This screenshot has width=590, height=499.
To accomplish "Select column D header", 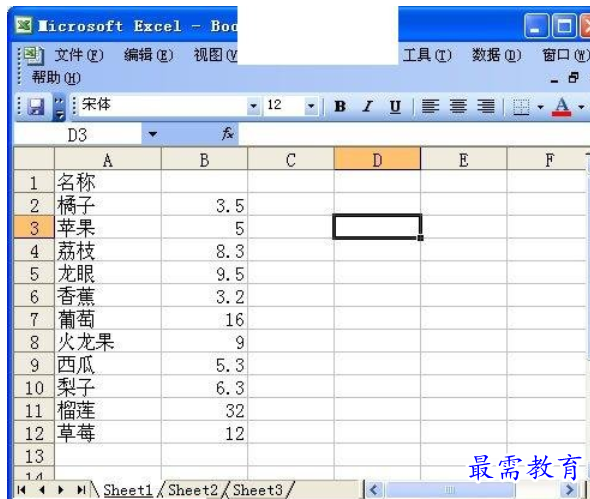I will tap(377, 160).
